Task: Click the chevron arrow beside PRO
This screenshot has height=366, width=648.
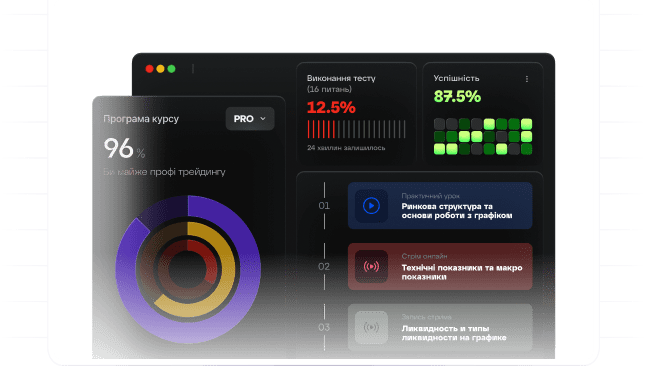Action: pyautogui.click(x=263, y=119)
